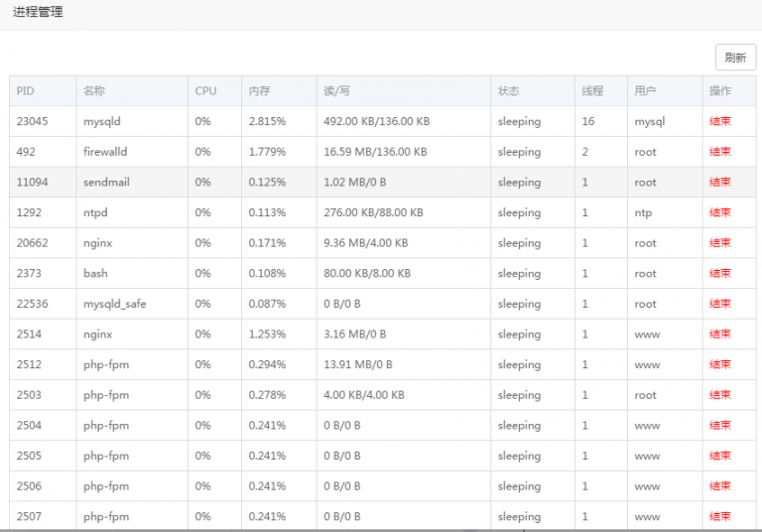Select the bash process name cell

(132, 273)
